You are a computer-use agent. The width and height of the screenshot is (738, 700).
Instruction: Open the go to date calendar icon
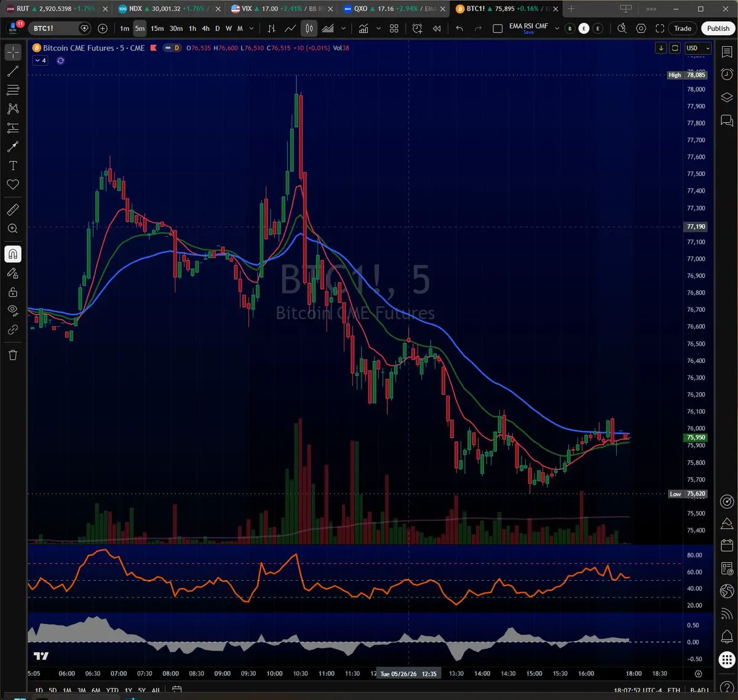point(177,690)
